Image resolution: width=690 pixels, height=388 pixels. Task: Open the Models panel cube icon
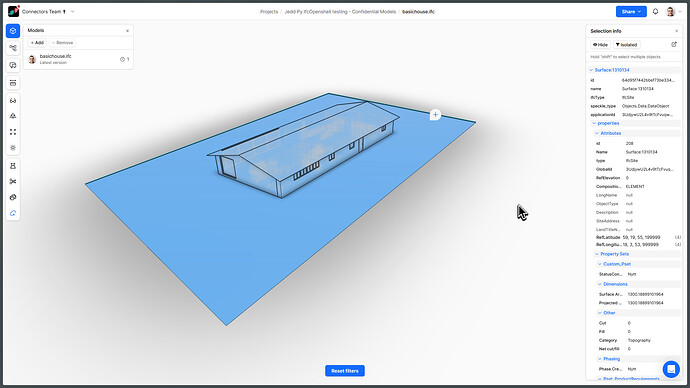coord(13,31)
